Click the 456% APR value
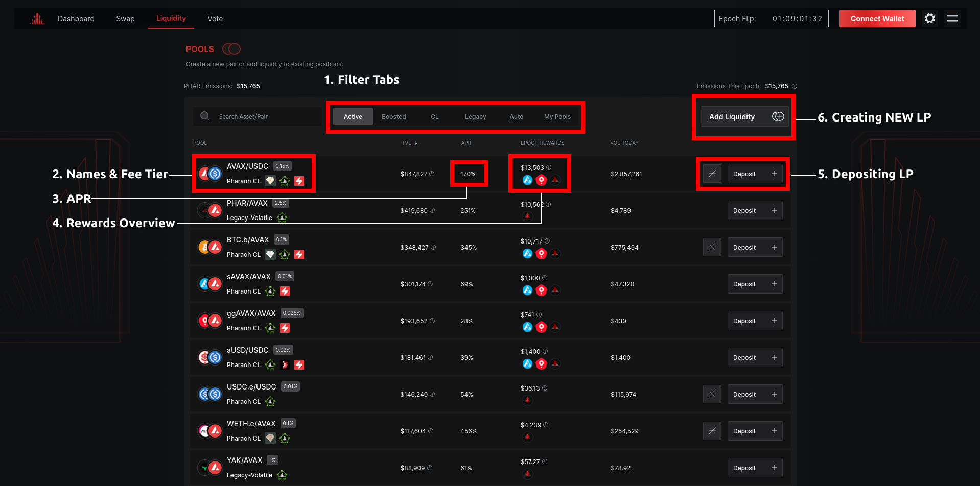 (x=469, y=431)
